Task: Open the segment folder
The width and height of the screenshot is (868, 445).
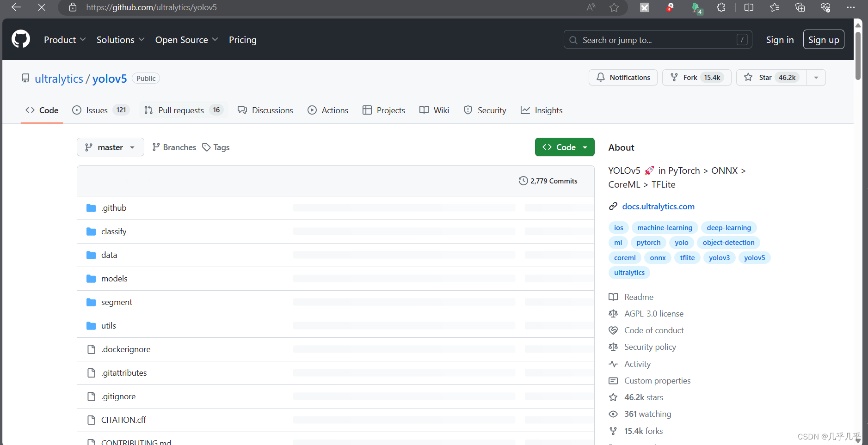Action: pyautogui.click(x=117, y=302)
